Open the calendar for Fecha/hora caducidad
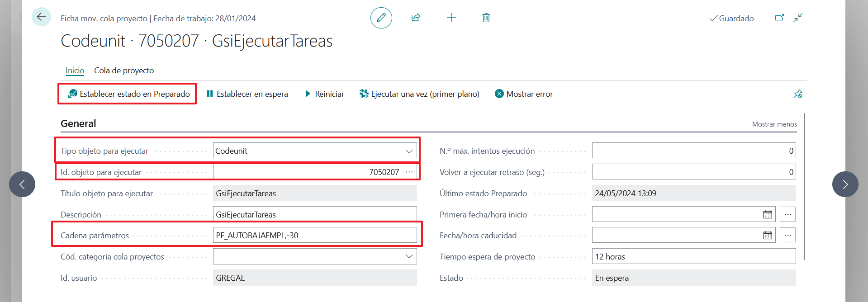Image resolution: width=868 pixels, height=302 pixels. 768,235
